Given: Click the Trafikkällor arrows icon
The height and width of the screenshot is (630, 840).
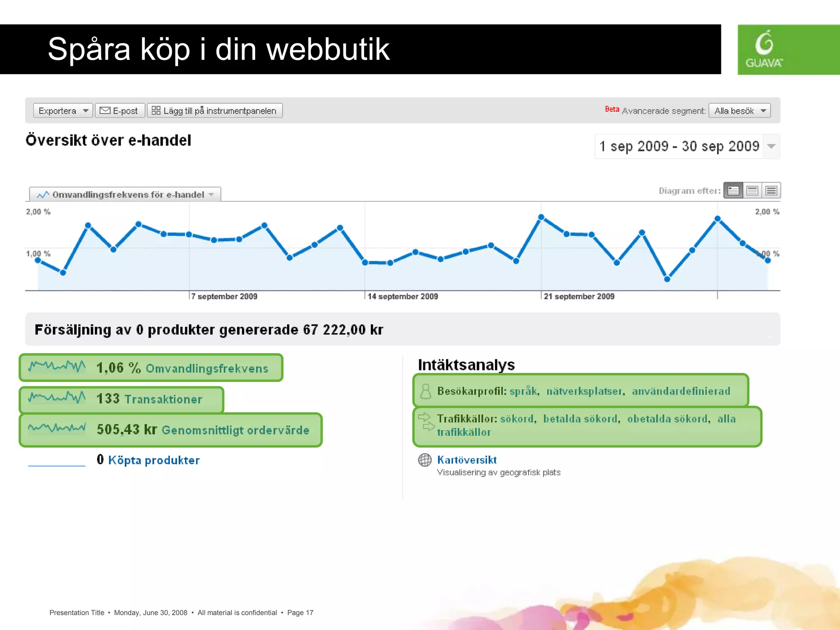Looking at the screenshot, I should point(426,422).
